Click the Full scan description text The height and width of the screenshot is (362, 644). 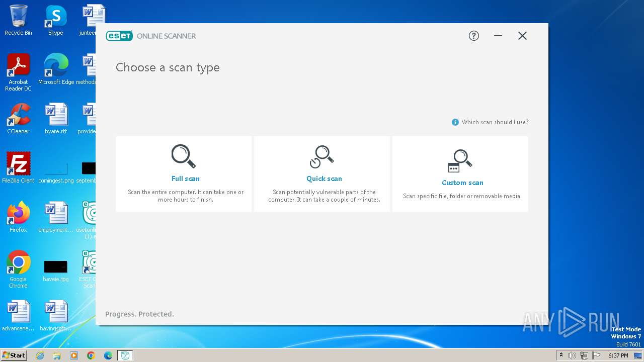click(186, 196)
